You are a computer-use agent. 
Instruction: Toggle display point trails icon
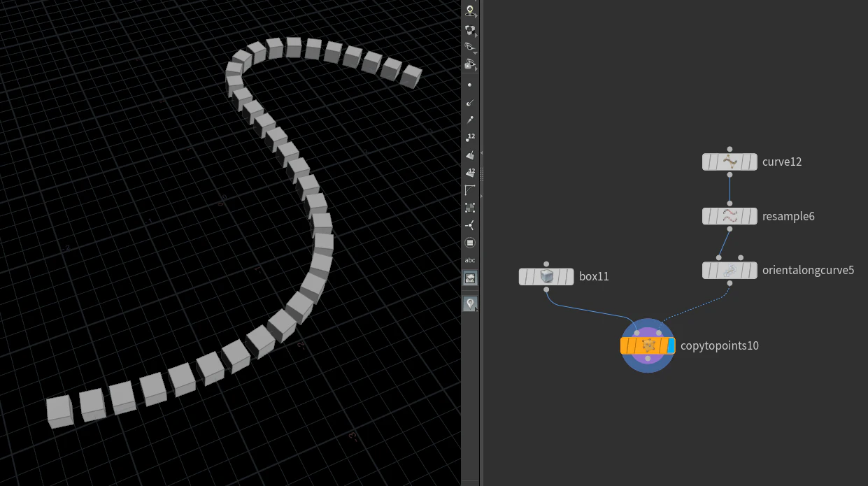tap(470, 120)
